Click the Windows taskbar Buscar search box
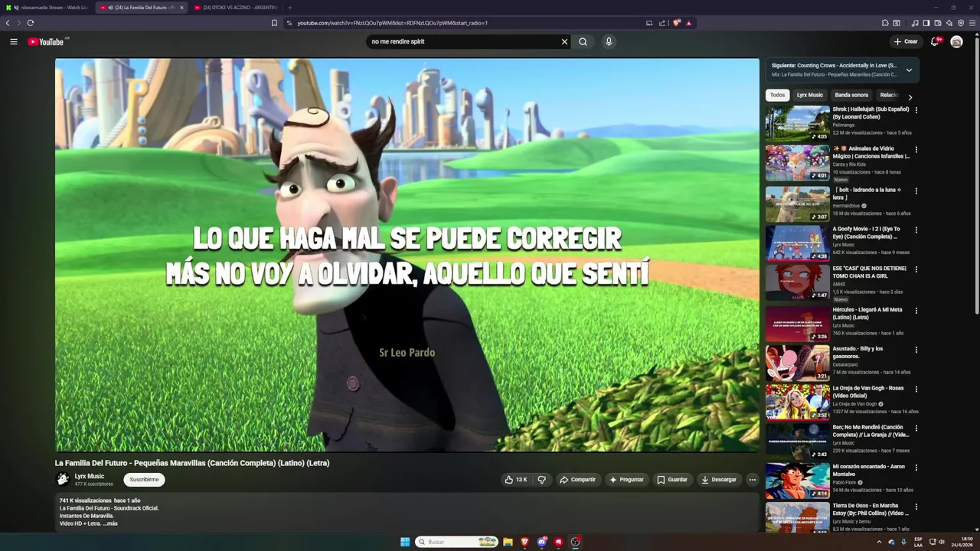The height and width of the screenshot is (551, 980). pyautogui.click(x=458, y=542)
